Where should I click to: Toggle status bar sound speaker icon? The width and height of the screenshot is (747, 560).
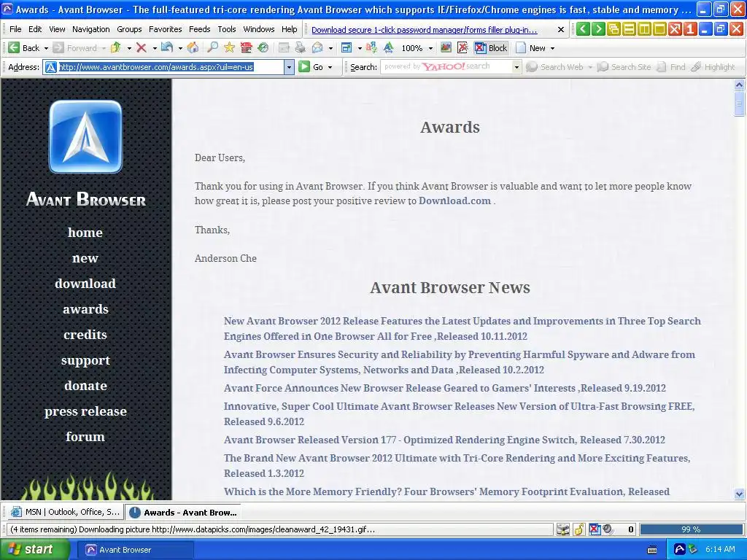tap(608, 529)
